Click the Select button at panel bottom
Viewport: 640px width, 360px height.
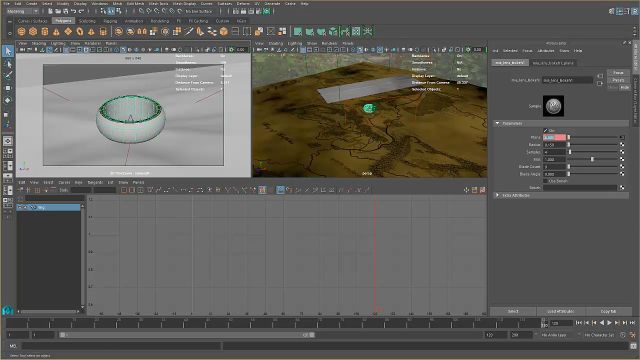(x=513, y=311)
